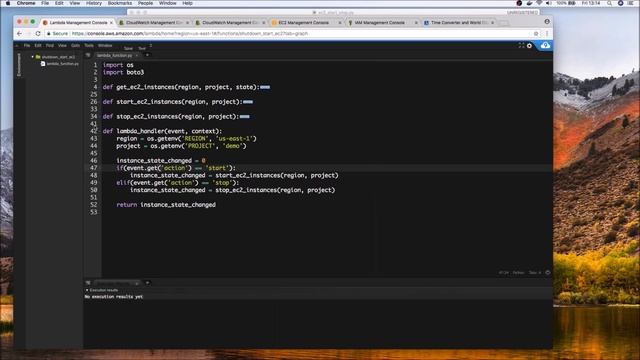Open Chrome History menu in macOS menu bar

point(94,3)
